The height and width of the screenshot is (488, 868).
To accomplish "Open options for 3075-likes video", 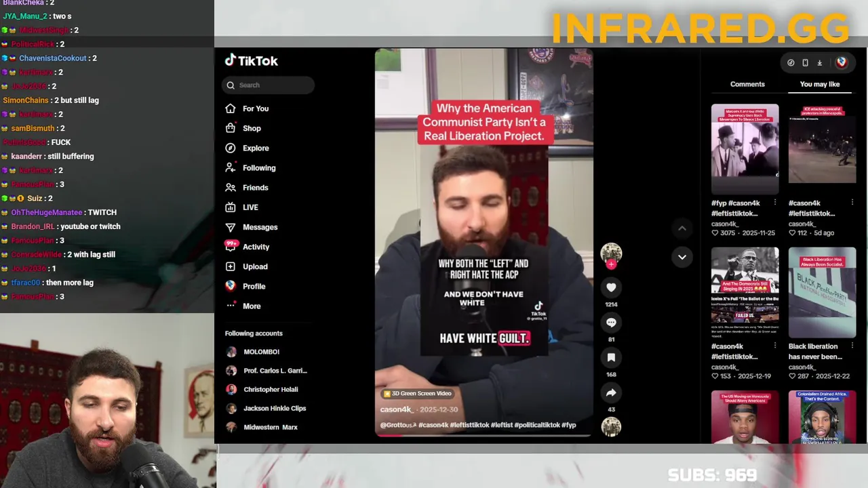I will click(x=775, y=203).
